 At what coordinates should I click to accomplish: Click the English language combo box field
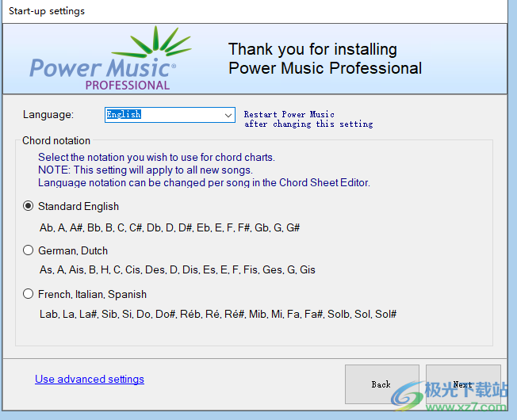click(170, 115)
